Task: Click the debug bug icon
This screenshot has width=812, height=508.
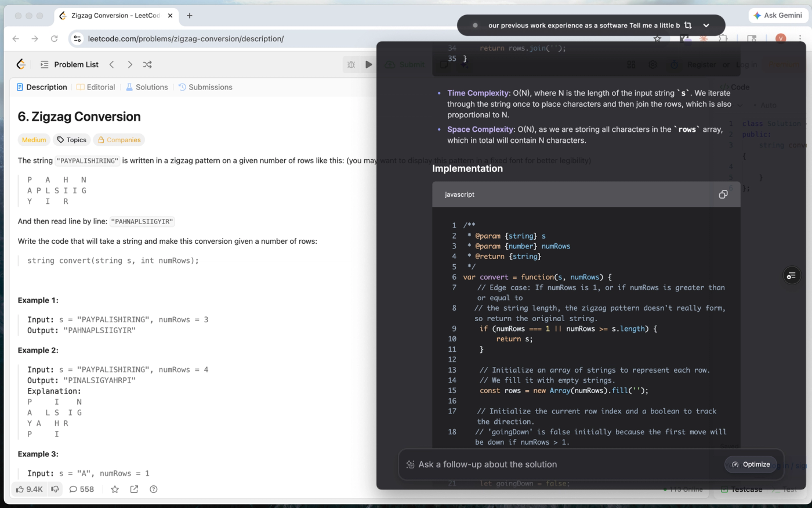Action: click(x=351, y=64)
